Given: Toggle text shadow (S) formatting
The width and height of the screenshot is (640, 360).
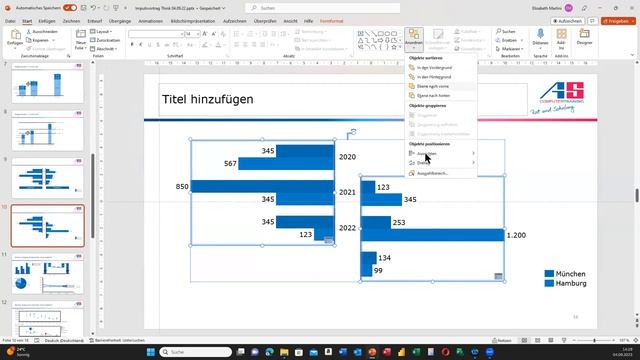Looking at the screenshot, I should (x=158, y=44).
